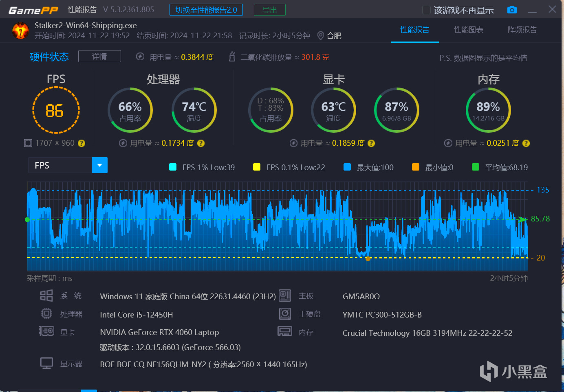Click the GPU memory 87% gauge

pos(397,110)
